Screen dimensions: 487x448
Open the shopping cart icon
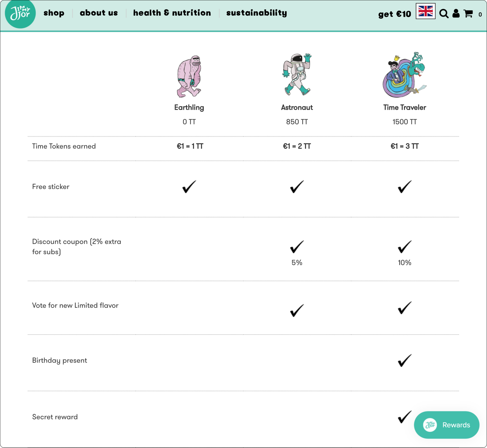468,13
